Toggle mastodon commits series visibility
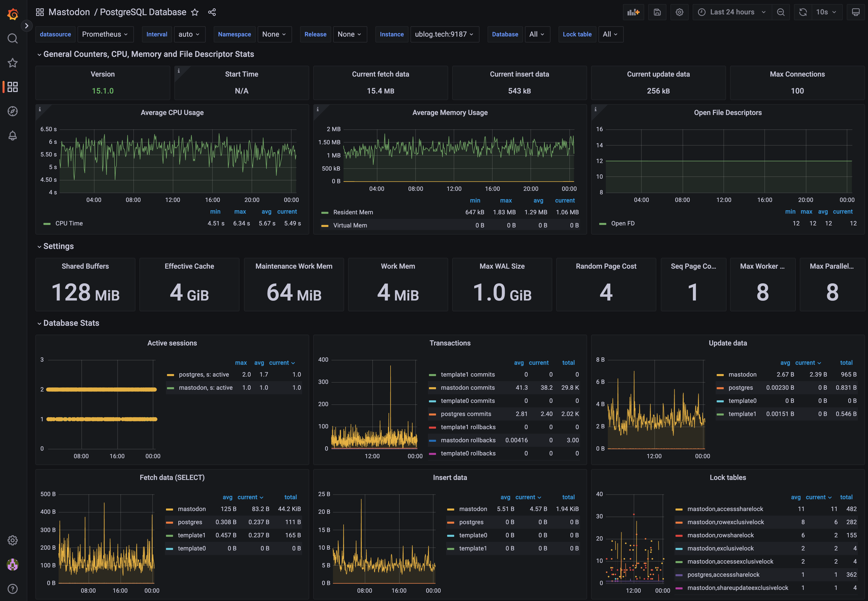The width and height of the screenshot is (868, 601). (x=468, y=387)
